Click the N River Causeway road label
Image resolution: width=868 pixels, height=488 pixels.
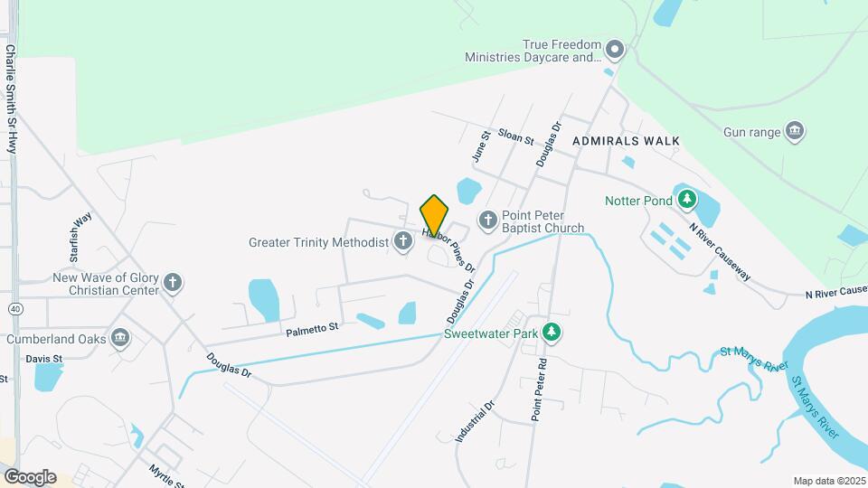pos(720,252)
